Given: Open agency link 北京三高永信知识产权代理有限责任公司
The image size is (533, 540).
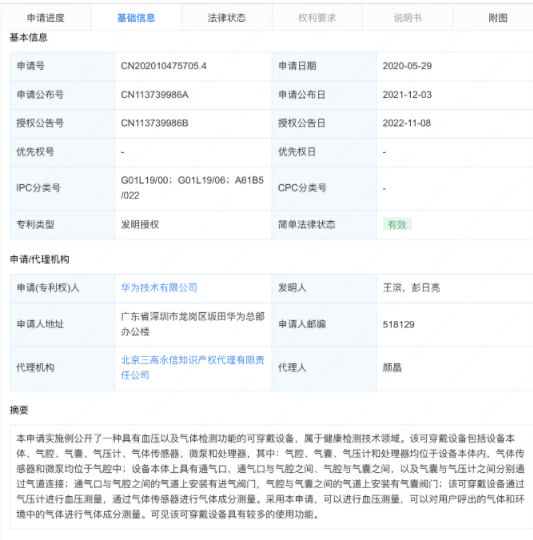Looking at the screenshot, I should pos(192,367).
